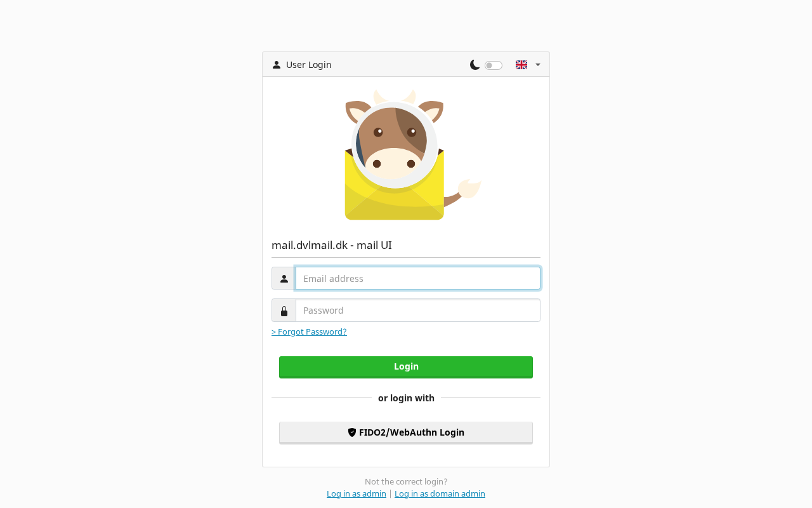812x508 pixels.
Task: Open the Log in as admin link
Action: click(357, 493)
